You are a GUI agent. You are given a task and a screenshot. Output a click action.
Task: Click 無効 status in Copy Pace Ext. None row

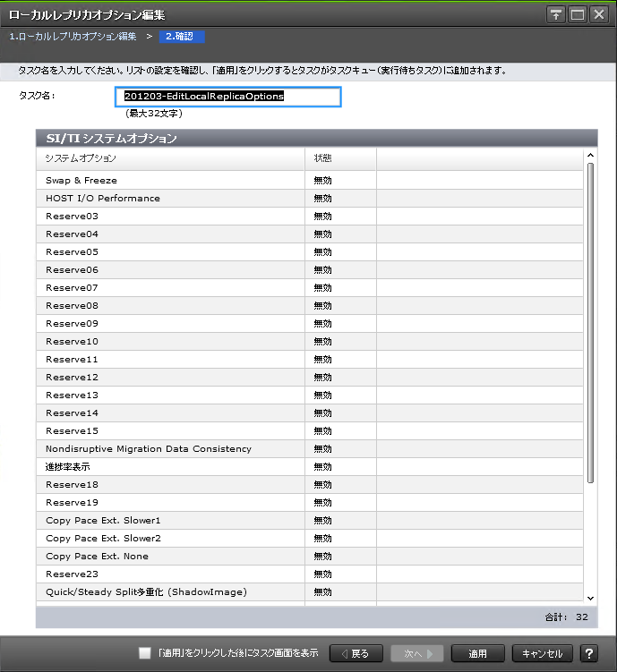(x=323, y=557)
